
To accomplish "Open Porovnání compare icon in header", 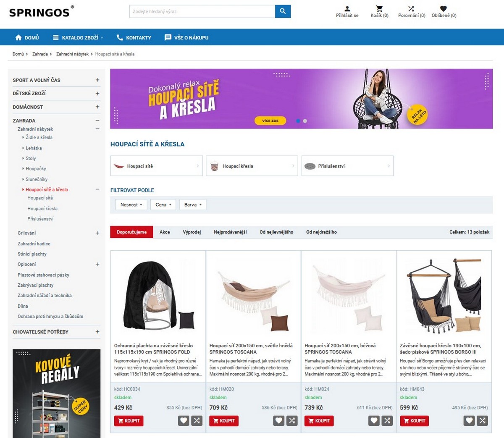I will pos(411,9).
